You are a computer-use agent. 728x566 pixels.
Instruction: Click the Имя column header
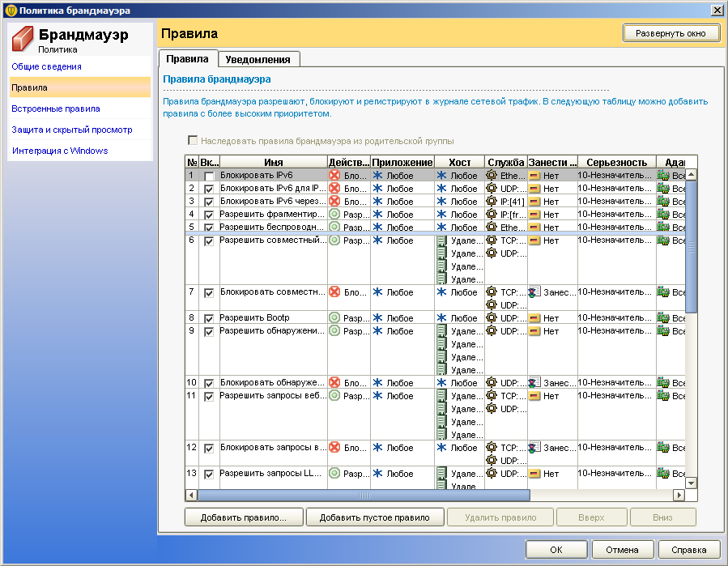(274, 163)
